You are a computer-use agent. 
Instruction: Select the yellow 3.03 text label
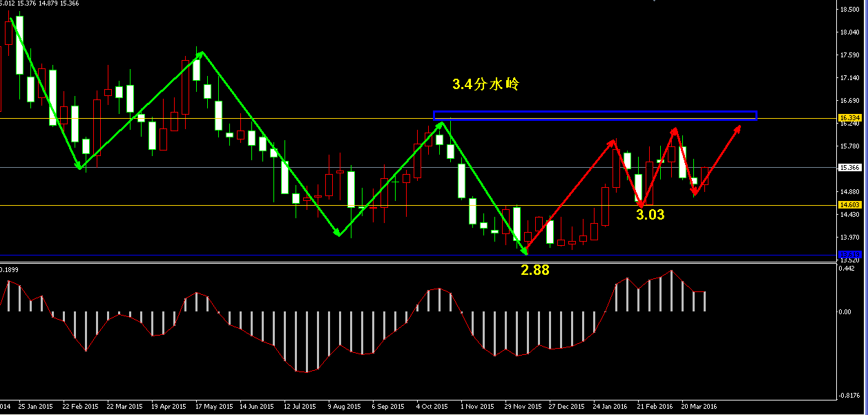coord(650,215)
